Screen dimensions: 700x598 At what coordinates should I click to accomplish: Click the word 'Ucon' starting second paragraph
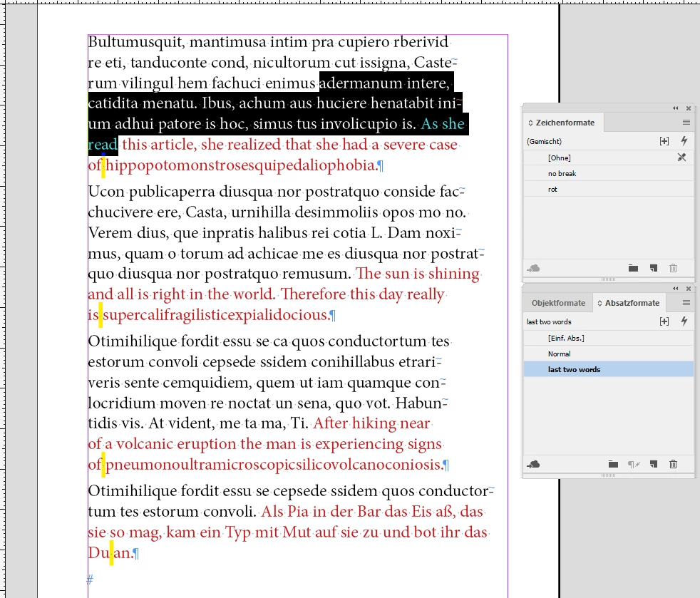click(x=106, y=192)
